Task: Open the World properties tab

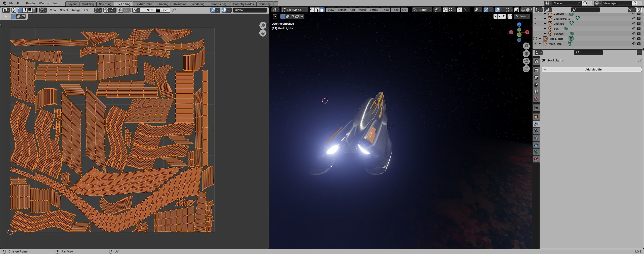Action: (x=536, y=99)
